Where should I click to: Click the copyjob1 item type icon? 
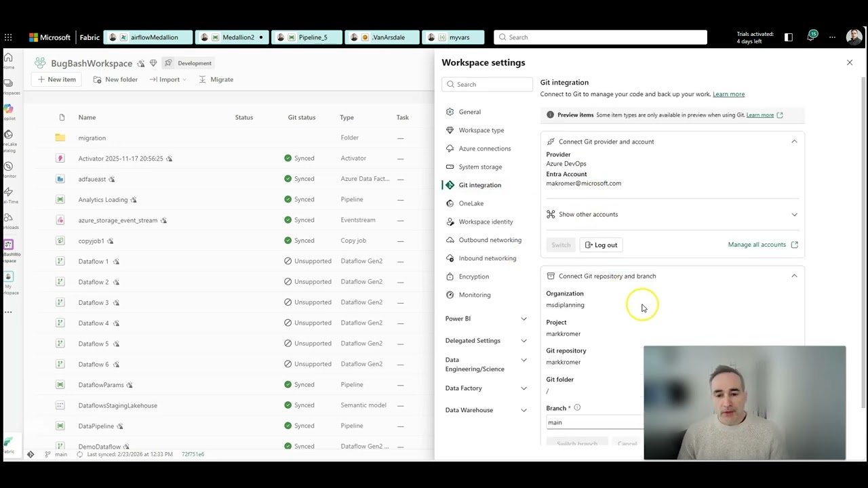(x=60, y=241)
